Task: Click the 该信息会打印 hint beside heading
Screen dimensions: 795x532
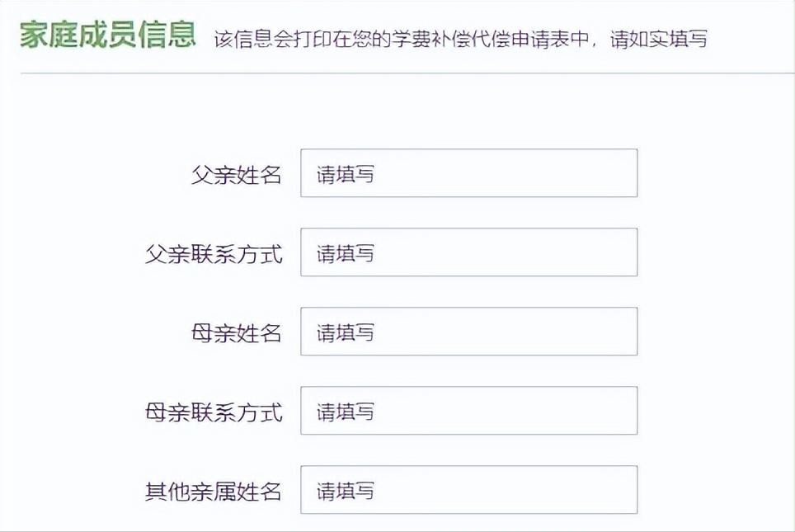Action: coord(272,39)
